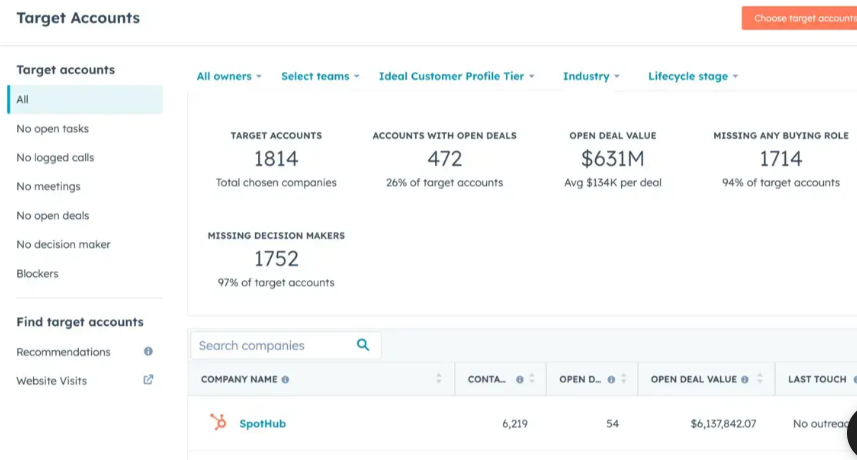857x460 pixels.
Task: Click info icon in Open Deals column header
Action: (x=611, y=380)
